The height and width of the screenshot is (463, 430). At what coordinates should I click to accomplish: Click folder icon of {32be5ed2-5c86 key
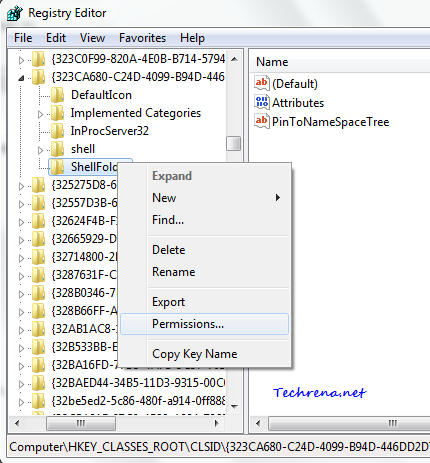[38, 401]
